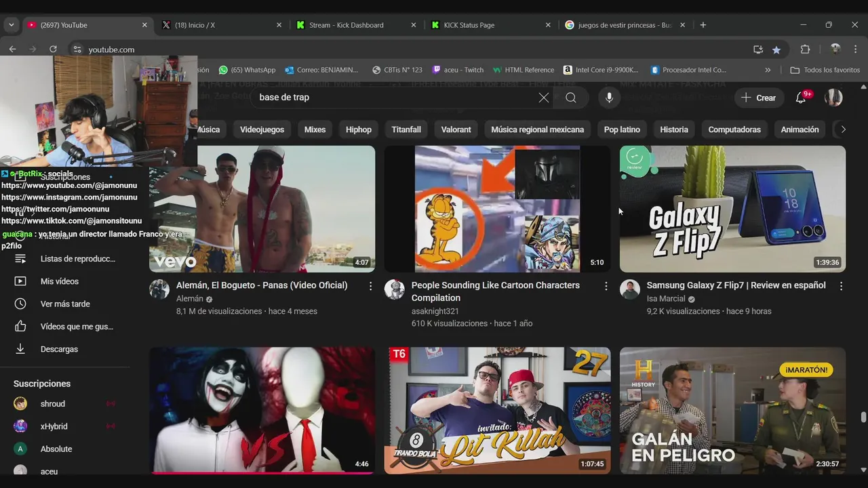Click the Mis vídeos sidebar icon
Image resolution: width=868 pixels, height=488 pixels.
pyautogui.click(x=20, y=281)
